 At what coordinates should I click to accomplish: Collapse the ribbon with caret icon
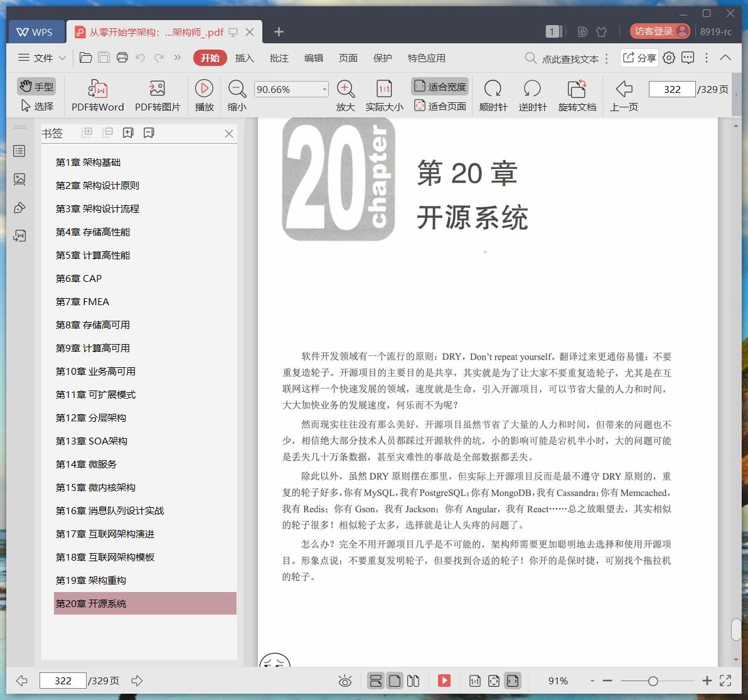pyautogui.click(x=725, y=58)
